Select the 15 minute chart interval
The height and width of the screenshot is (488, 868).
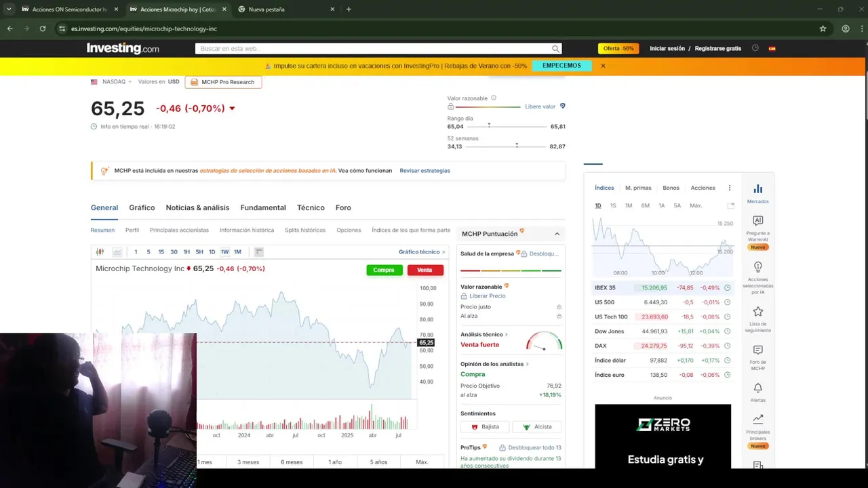click(161, 252)
